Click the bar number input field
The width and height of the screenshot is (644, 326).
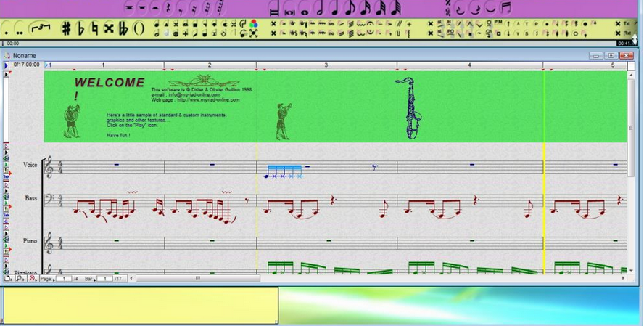point(104,279)
